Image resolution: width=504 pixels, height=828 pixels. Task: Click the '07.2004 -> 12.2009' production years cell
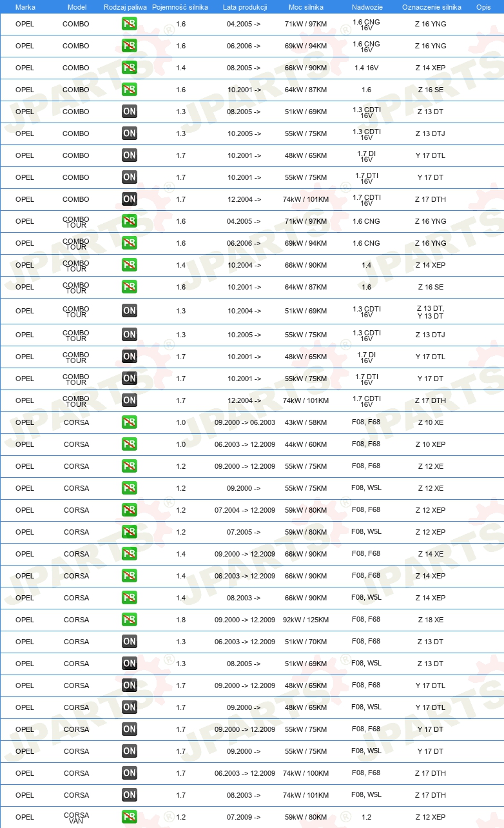245,510
